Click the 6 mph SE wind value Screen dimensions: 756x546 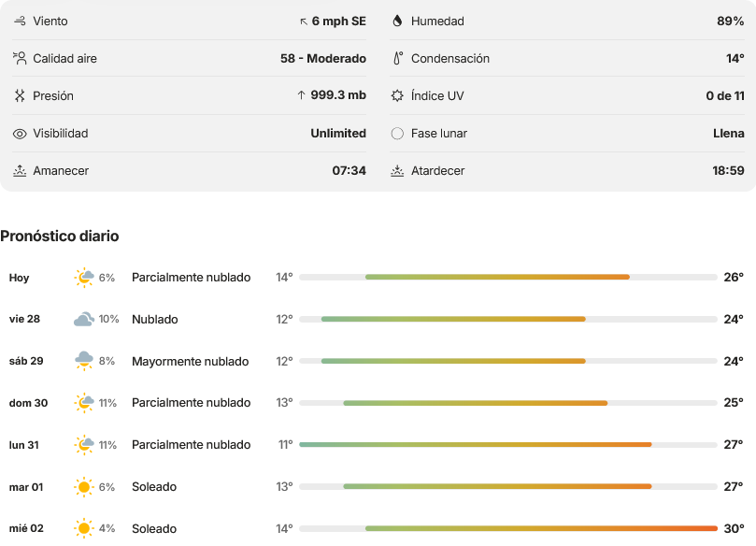[x=339, y=22]
